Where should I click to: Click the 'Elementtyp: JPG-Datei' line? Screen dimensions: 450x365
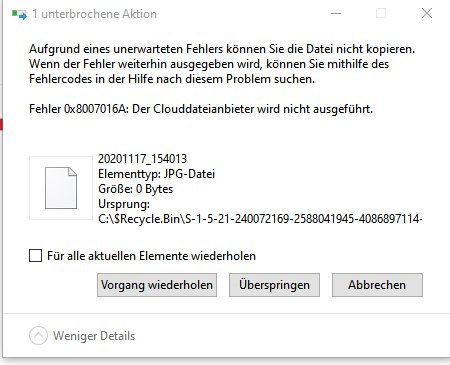156,174
